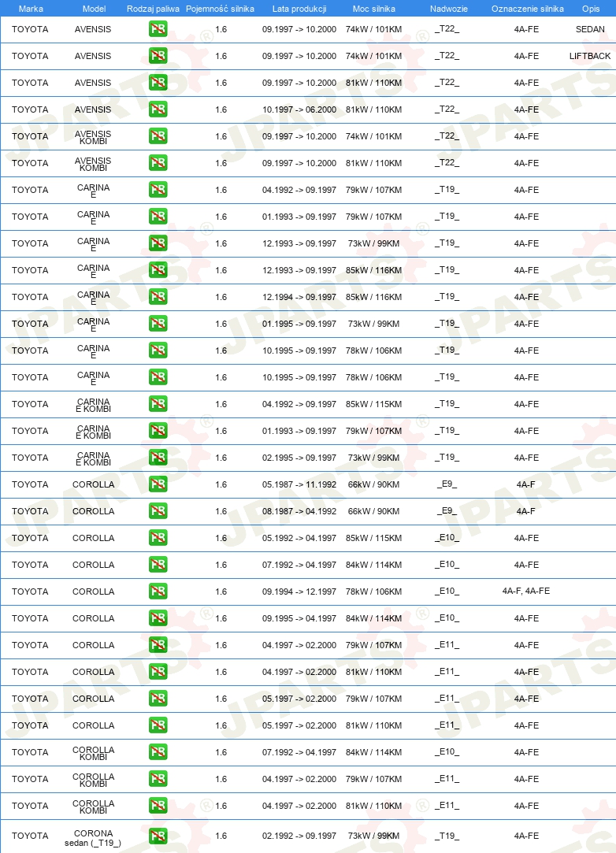The width and height of the screenshot is (616, 853).
Task: Click fuel icon for Avensis Kombi 81kW / 110KM
Action: (158, 163)
